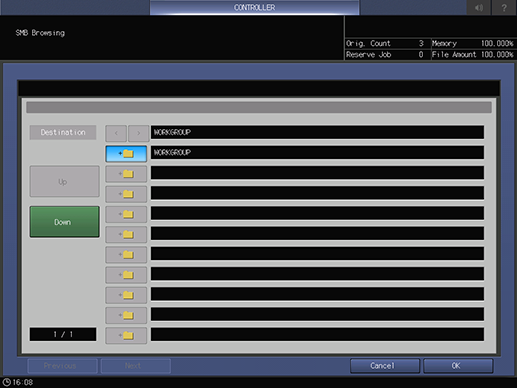The height and width of the screenshot is (388, 517).
Task: Select the fifth folder icon row
Action: (x=126, y=235)
